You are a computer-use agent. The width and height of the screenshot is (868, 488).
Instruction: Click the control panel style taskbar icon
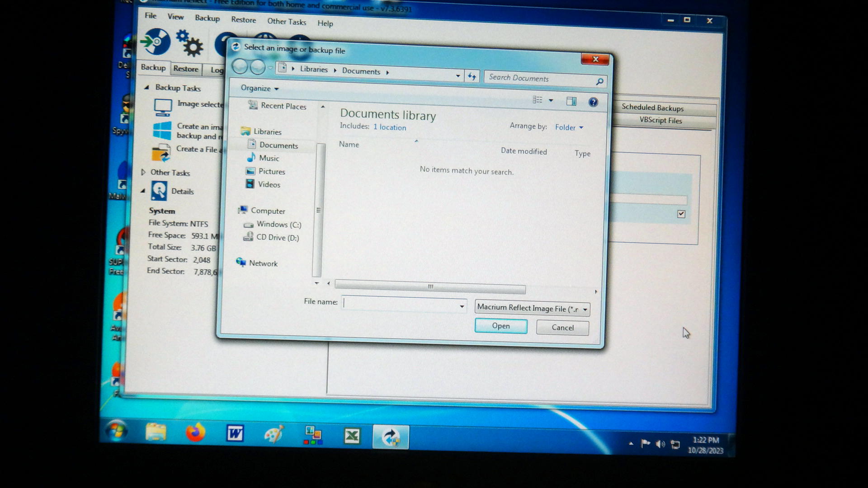[x=313, y=435]
